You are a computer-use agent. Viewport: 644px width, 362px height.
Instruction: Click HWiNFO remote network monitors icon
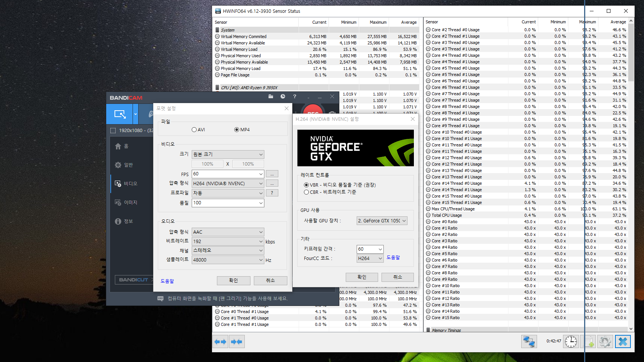tap(529, 342)
